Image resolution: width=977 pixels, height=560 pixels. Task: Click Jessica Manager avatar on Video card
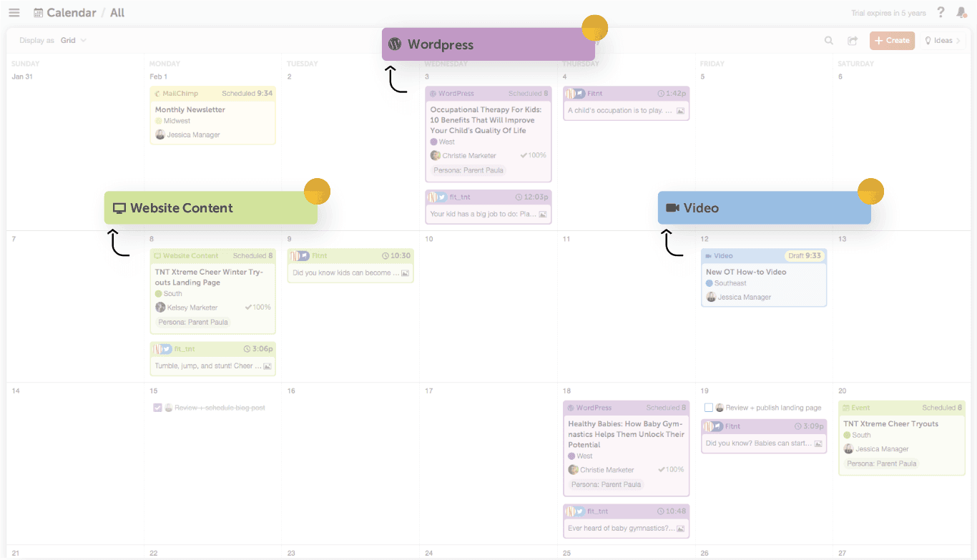[711, 297]
